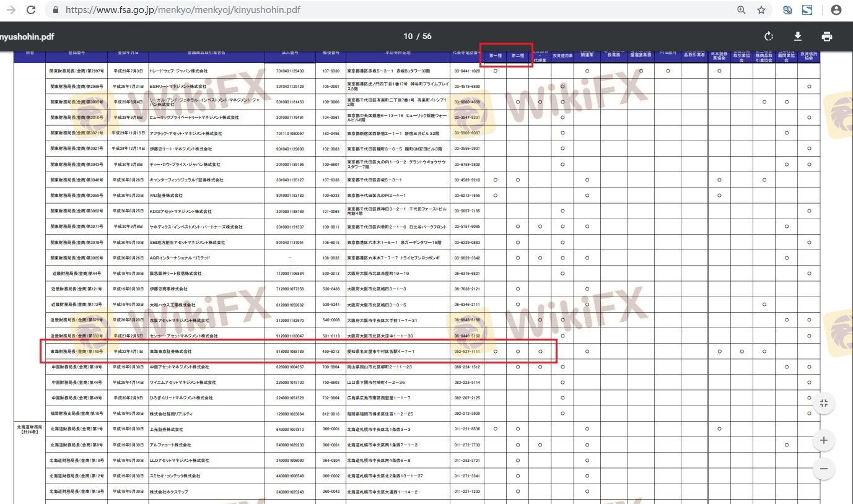Screen dimensions: 853x504
Task: Click the page number field showing 10
Action: (408, 37)
